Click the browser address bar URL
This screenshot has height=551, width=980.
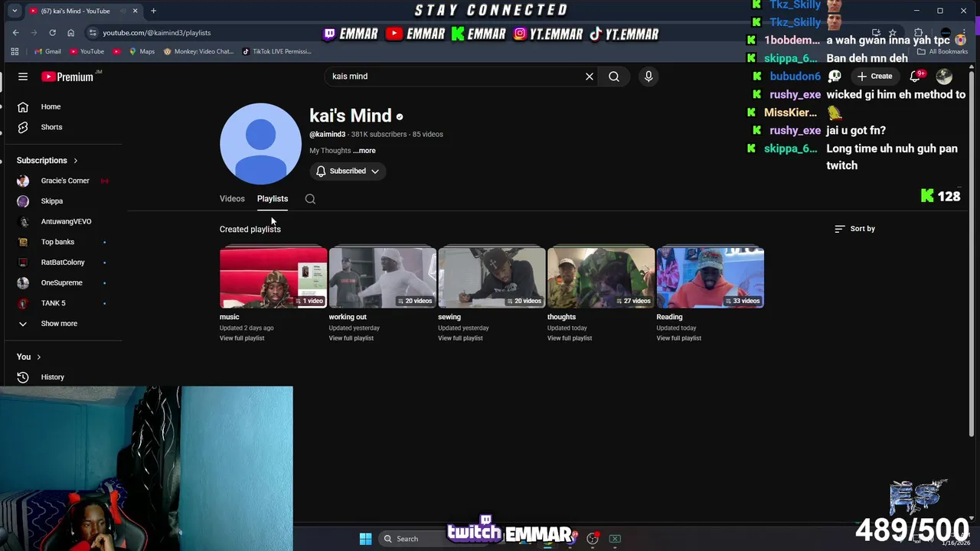(x=157, y=33)
